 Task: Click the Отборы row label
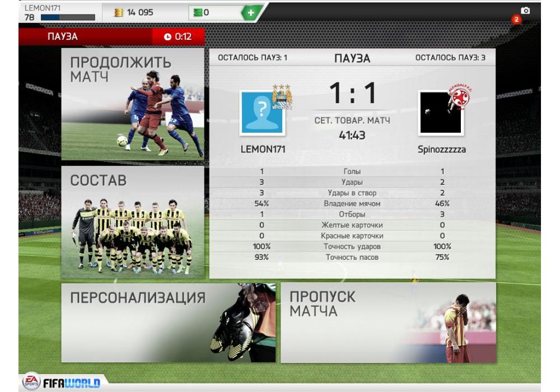pos(352,214)
